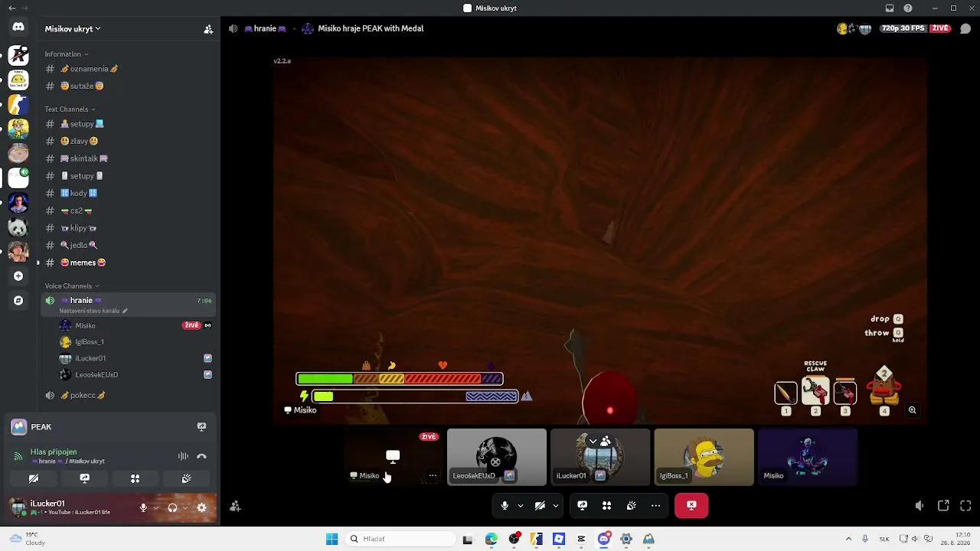Click the Add a Server plus icon

18,275
